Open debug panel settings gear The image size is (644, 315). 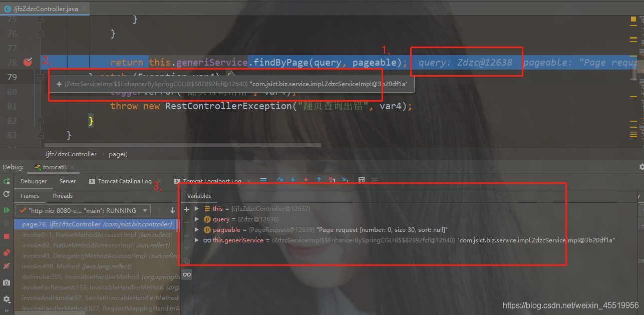(7, 299)
